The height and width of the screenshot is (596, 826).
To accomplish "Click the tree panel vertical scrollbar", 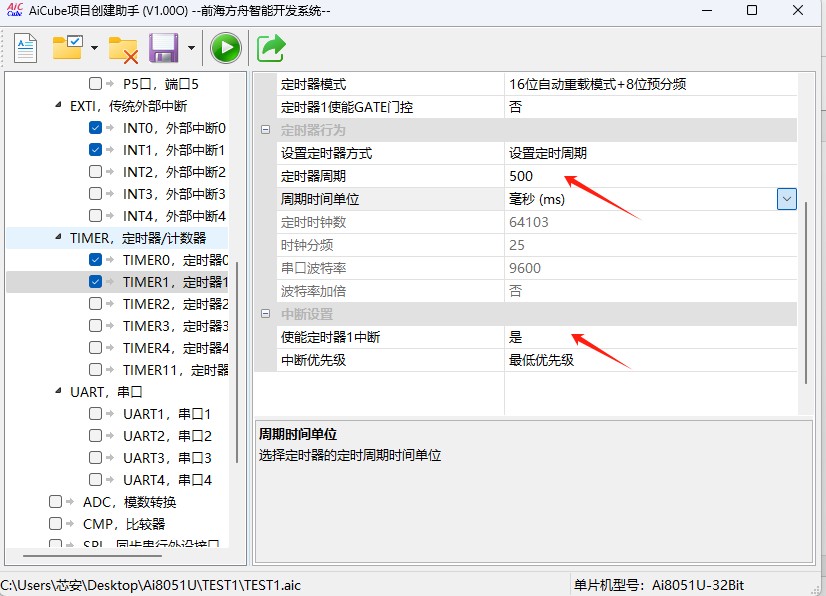I will click(238, 362).
